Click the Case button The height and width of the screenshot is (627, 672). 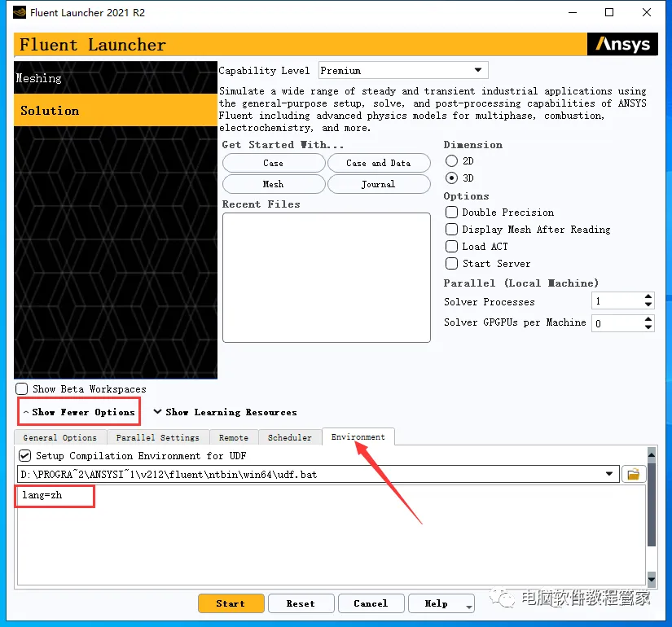coord(274,164)
